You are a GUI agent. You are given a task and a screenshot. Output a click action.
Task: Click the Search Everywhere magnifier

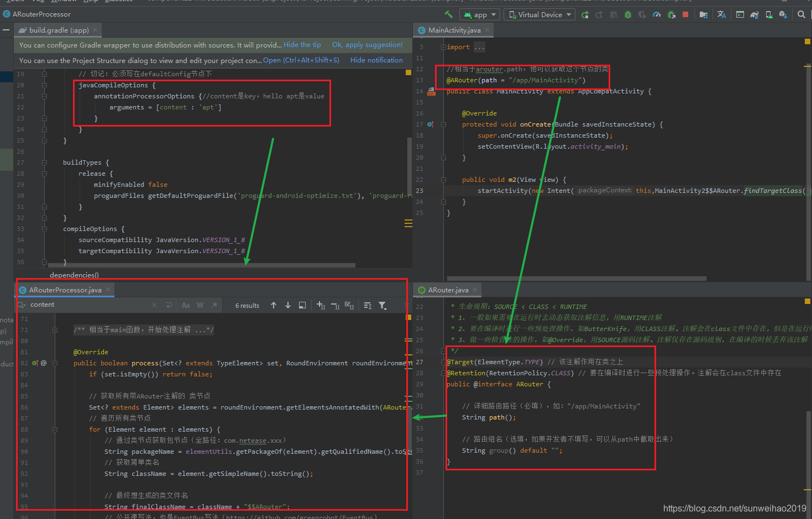pyautogui.click(x=801, y=15)
